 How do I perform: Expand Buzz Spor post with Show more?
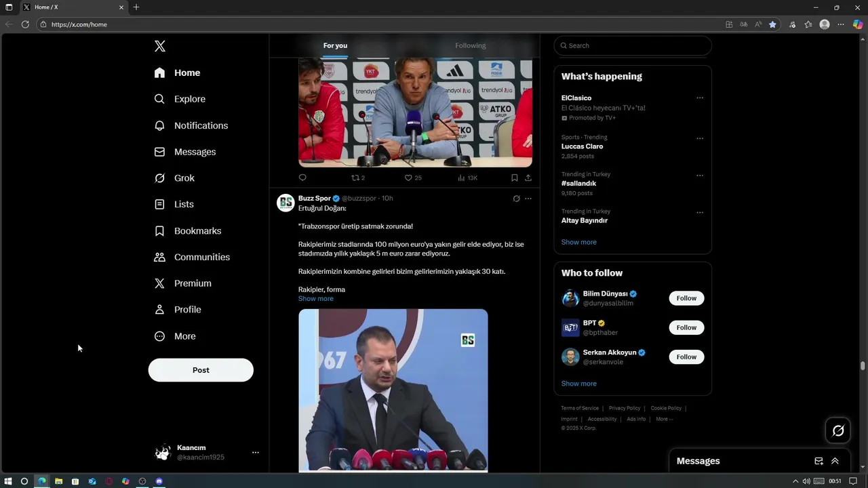pos(315,298)
